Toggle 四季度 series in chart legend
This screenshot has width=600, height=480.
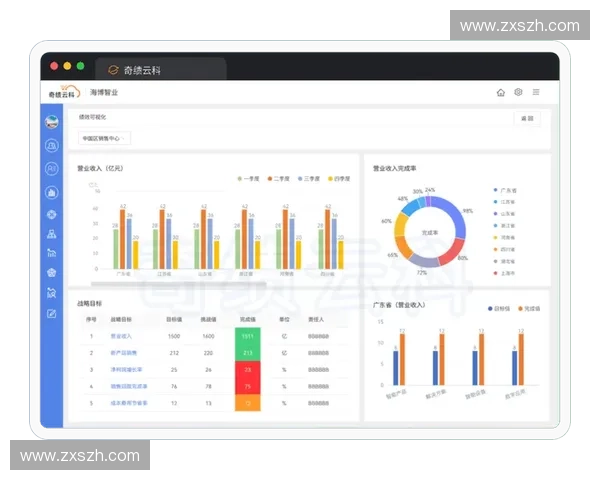pyautogui.click(x=339, y=178)
